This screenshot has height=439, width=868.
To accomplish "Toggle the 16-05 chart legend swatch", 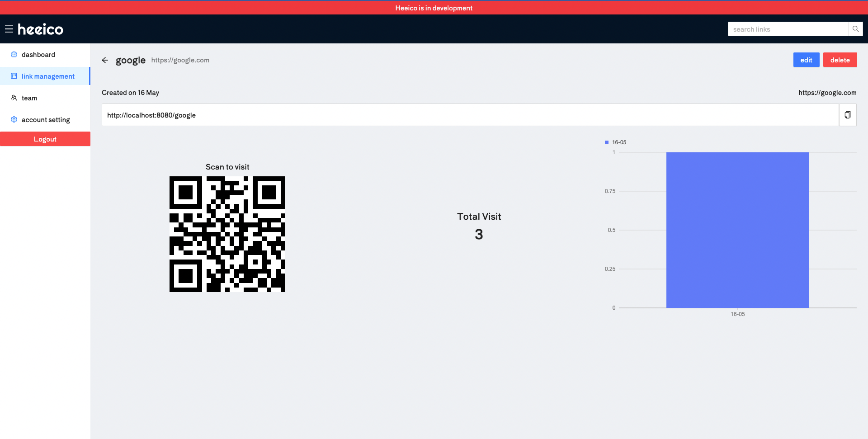I will click(x=607, y=142).
